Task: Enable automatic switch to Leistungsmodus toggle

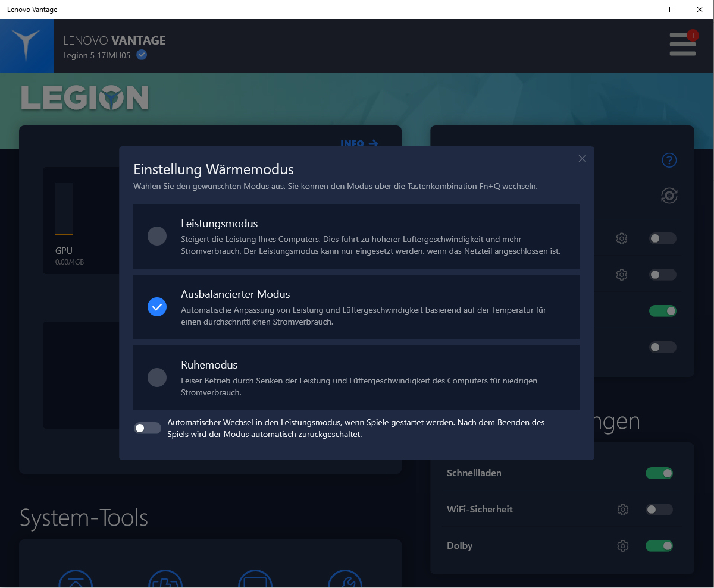Action: click(x=148, y=428)
